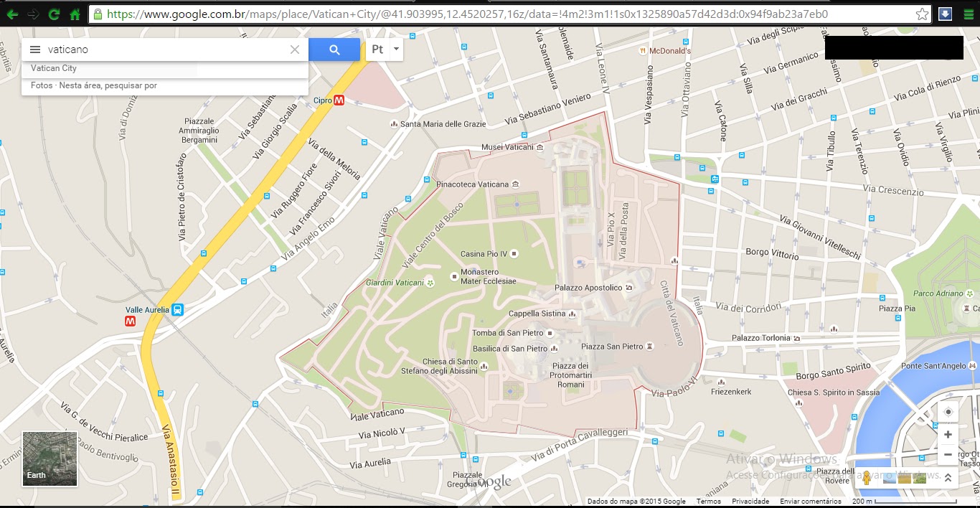Open the browser hamburger menu

968,14
